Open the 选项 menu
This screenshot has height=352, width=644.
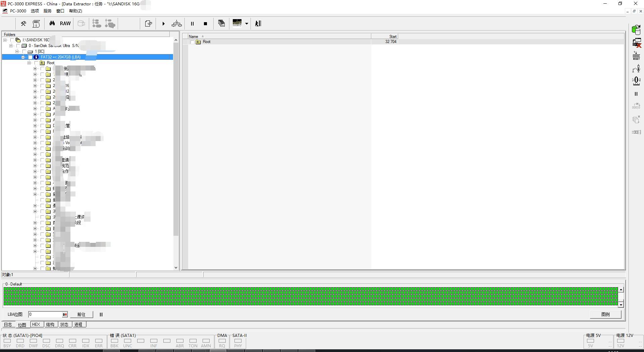pos(35,11)
